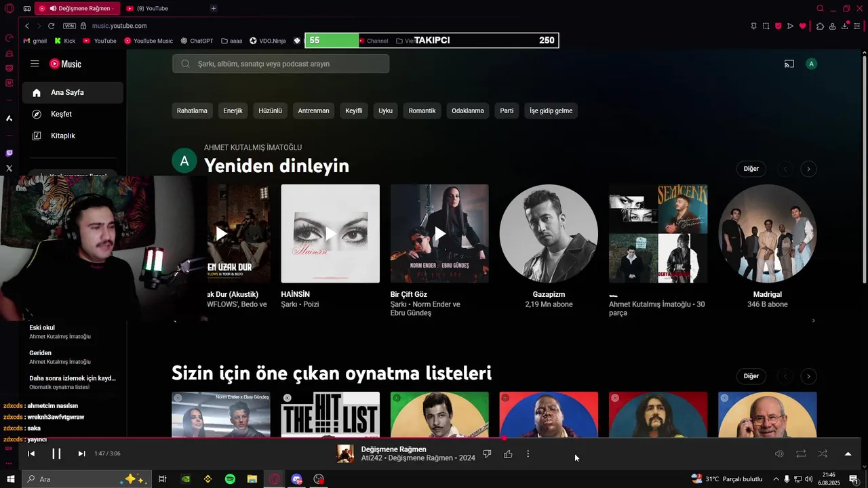
Task: Dislike the song Değişmene Rağmen
Action: tap(487, 453)
